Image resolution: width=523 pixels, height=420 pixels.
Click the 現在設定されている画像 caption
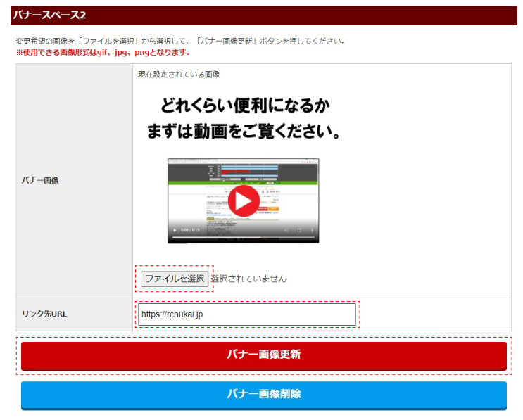tap(179, 75)
